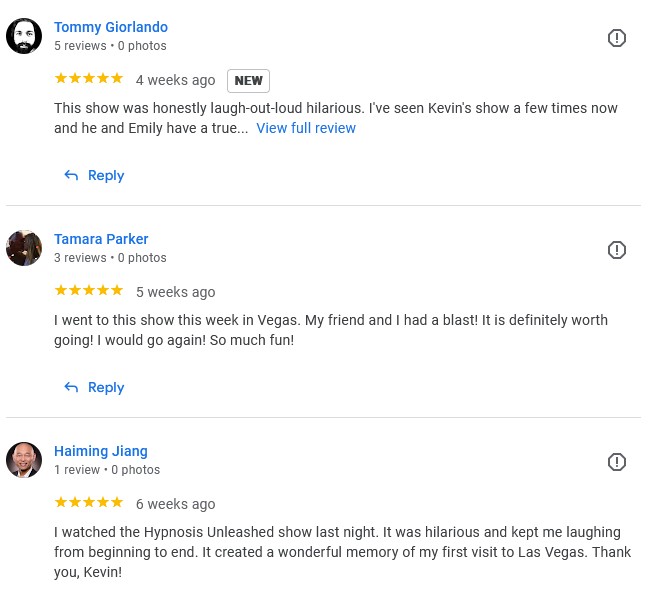Reply to Tommy Giorlando's review
This screenshot has width=662, height=594.
click(x=94, y=175)
